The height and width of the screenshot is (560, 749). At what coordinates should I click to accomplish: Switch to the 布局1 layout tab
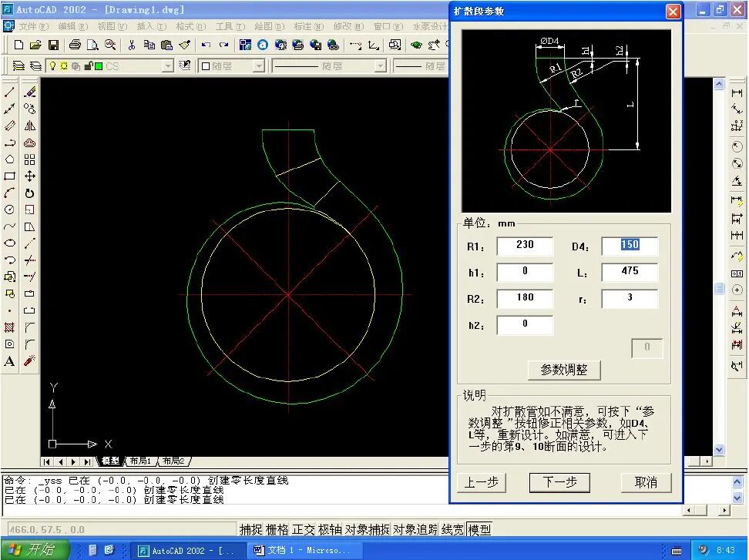pos(140,461)
